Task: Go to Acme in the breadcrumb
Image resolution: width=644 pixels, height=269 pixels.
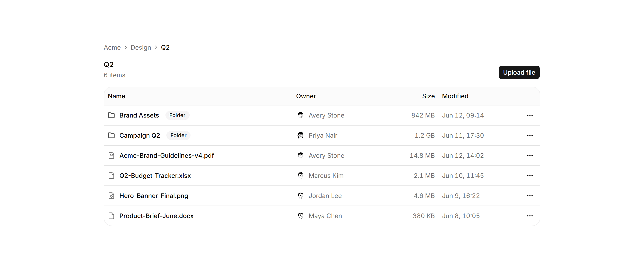Action: [x=112, y=47]
